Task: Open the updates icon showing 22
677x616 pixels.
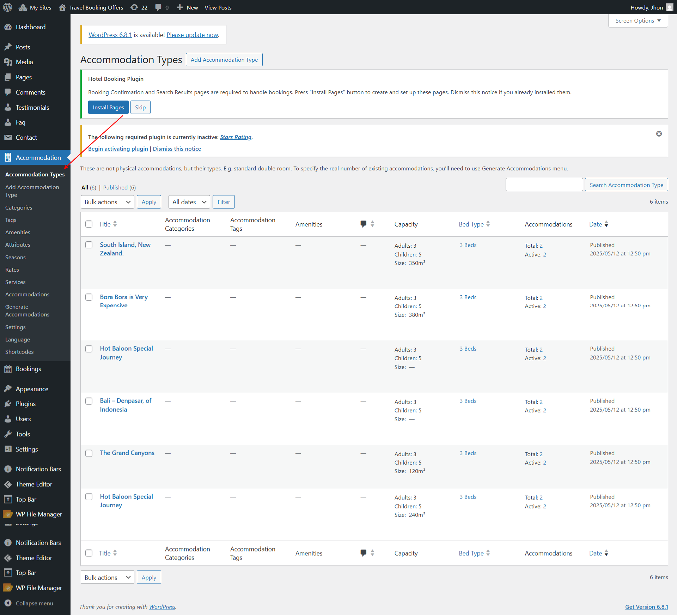Action: 134,7
